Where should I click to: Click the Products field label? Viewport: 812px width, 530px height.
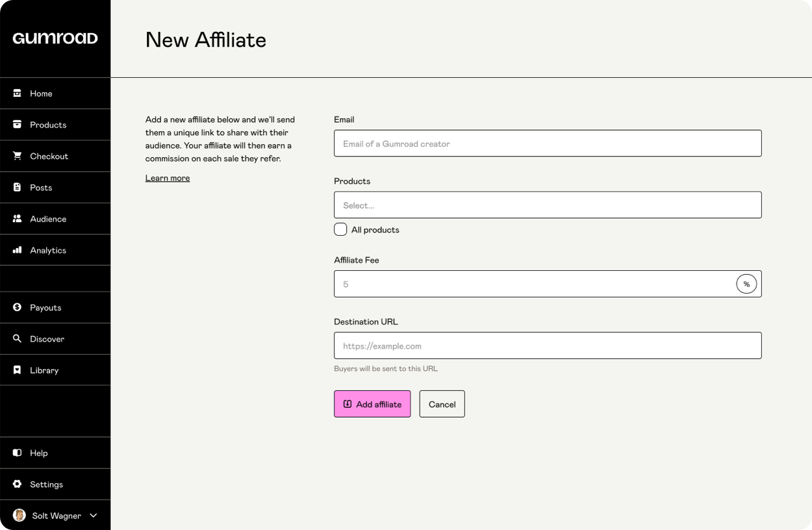point(352,181)
